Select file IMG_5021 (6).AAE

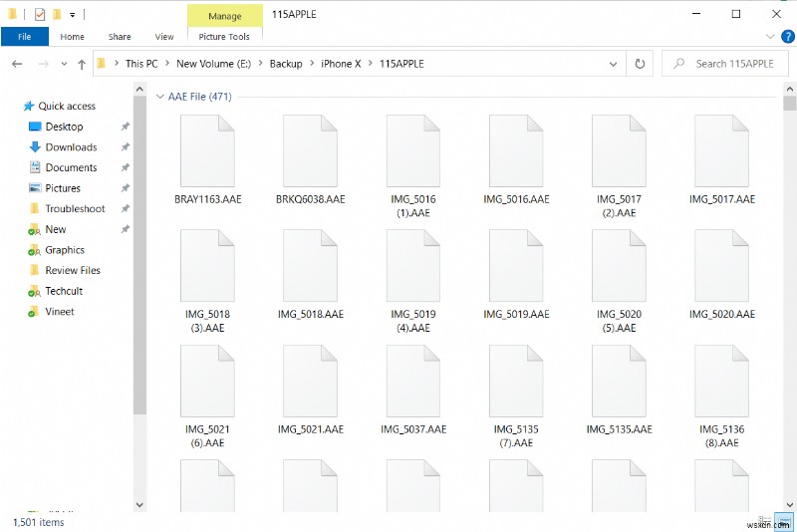click(207, 397)
